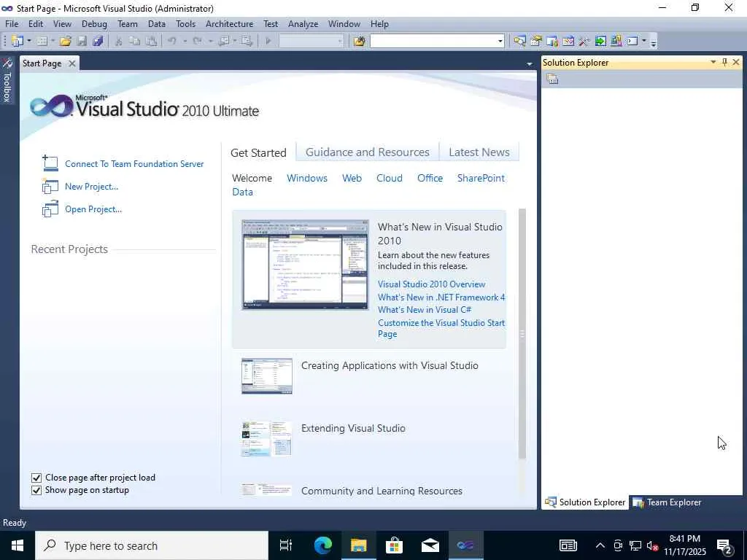
Task: Select the SharePoint category link
Action: 481,178
